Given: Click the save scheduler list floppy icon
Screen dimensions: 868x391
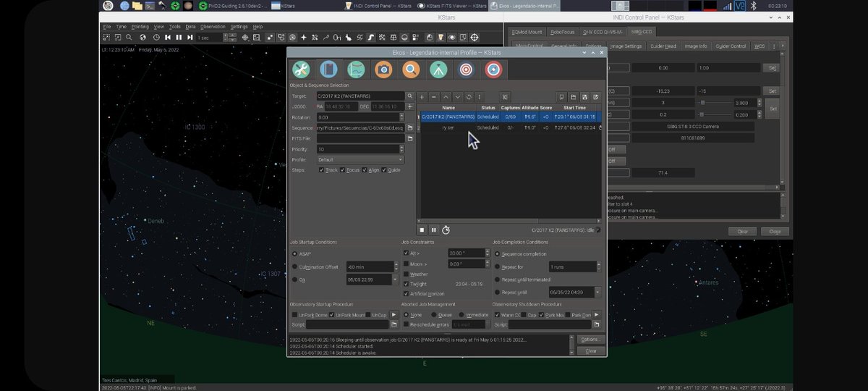Looking at the screenshot, I should [x=584, y=96].
